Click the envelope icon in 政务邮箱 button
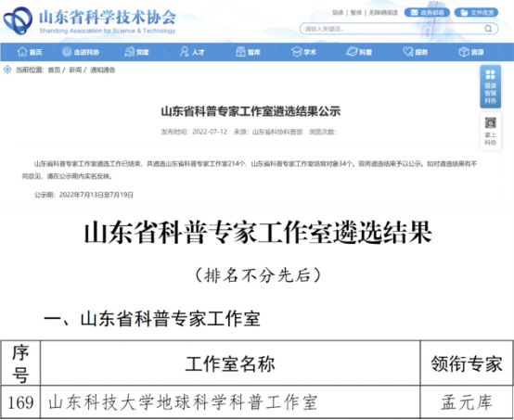 pyautogui.click(x=415, y=12)
